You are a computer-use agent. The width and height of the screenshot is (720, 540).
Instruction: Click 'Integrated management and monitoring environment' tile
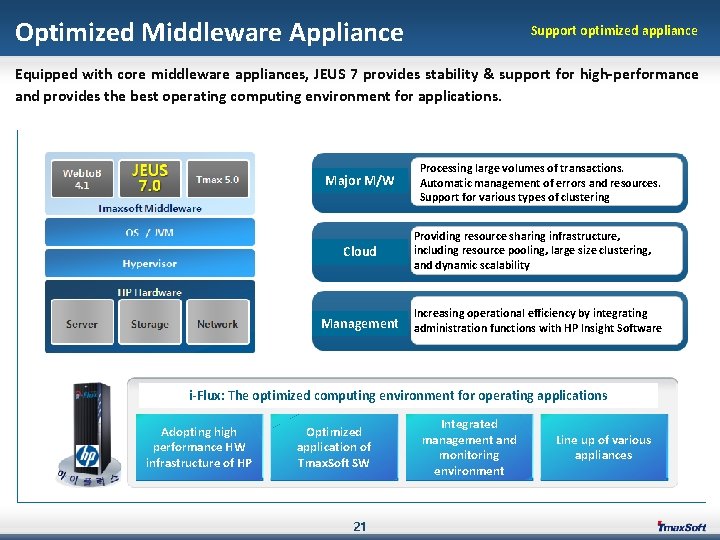(469, 447)
